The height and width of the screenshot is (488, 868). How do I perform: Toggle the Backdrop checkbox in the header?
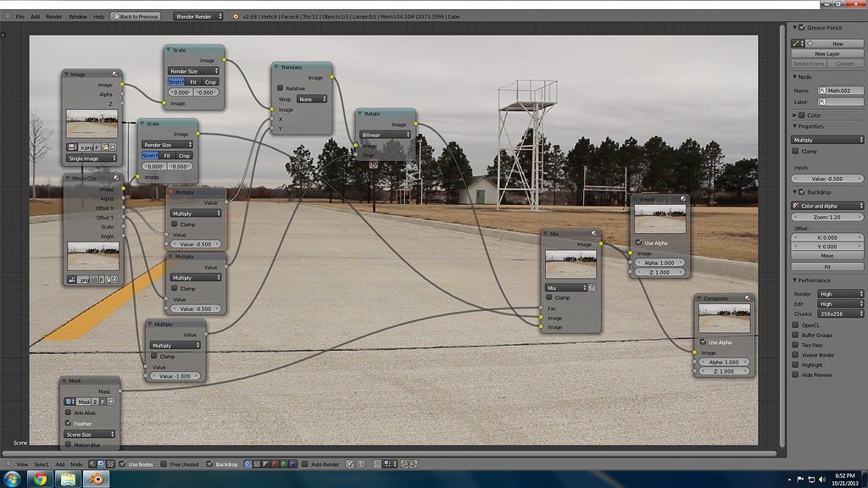click(x=209, y=464)
